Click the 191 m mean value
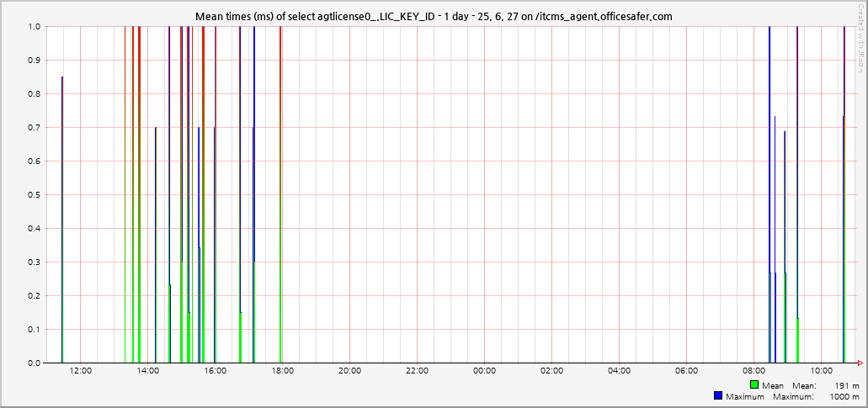Image resolution: width=868 pixels, height=408 pixels. click(847, 385)
